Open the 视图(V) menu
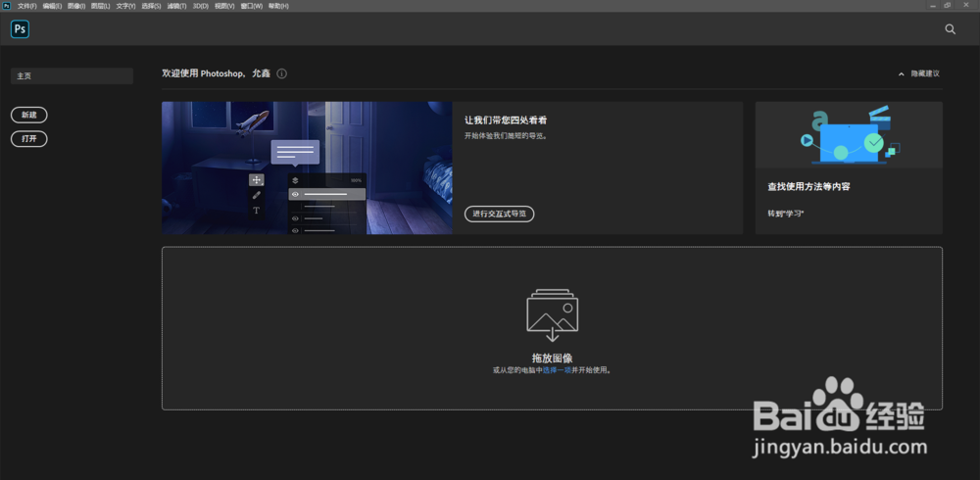The image size is (980, 480). [224, 6]
